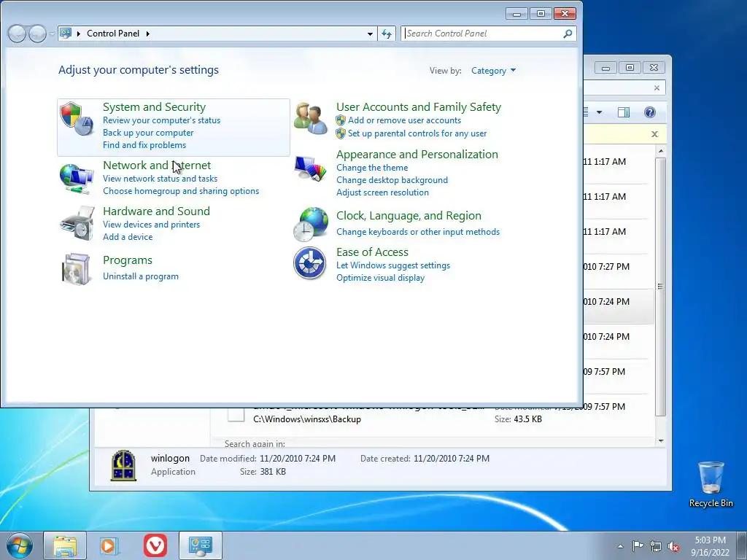Image resolution: width=747 pixels, height=560 pixels.
Task: Expand the address bar history dropdown arrow
Action: (370, 34)
